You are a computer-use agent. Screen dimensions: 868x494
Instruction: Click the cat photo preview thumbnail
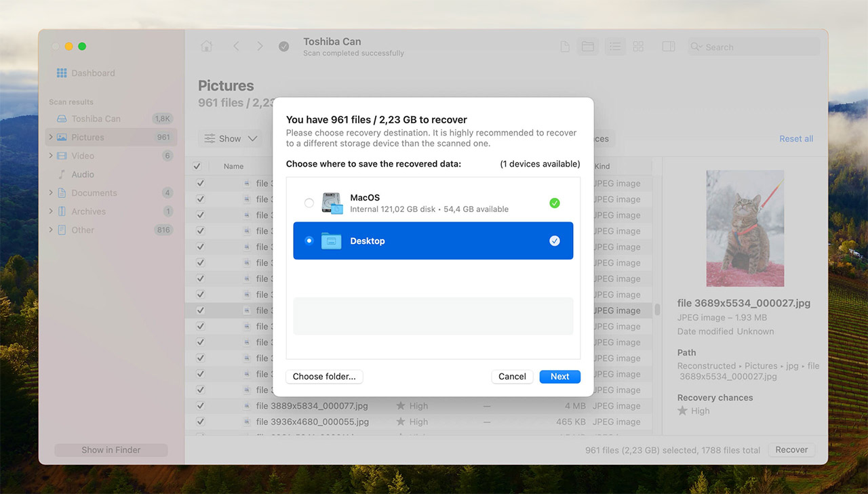pyautogui.click(x=745, y=228)
